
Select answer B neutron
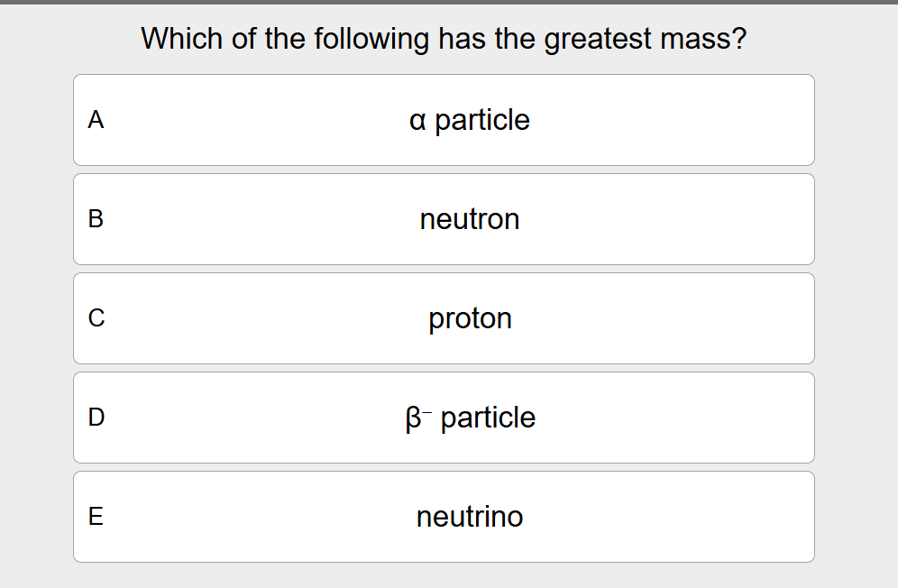click(x=444, y=219)
